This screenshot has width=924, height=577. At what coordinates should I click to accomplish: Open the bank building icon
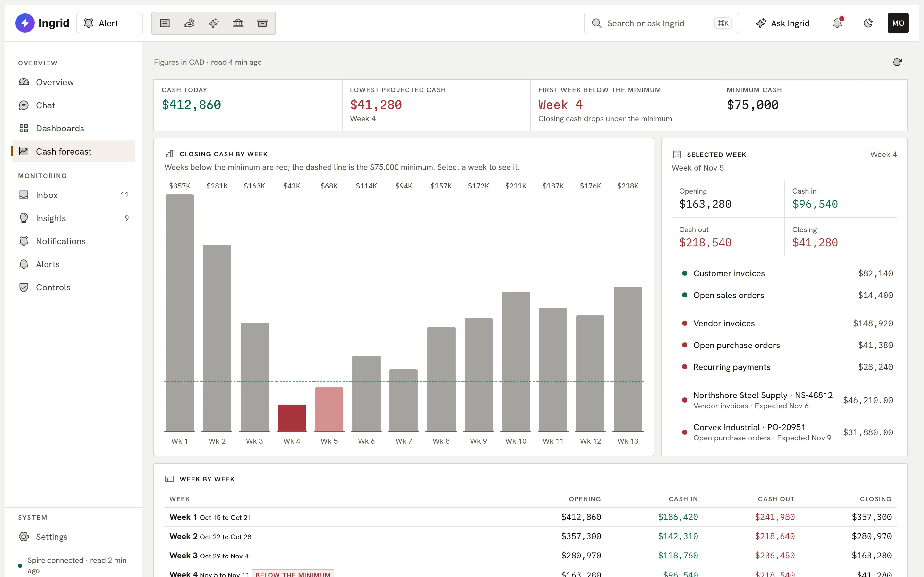(x=238, y=23)
